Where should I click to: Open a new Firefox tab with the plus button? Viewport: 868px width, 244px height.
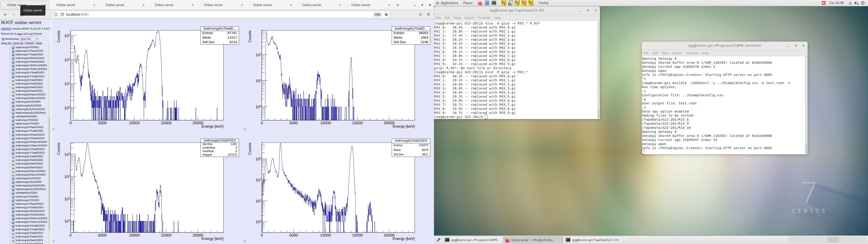[398, 5]
